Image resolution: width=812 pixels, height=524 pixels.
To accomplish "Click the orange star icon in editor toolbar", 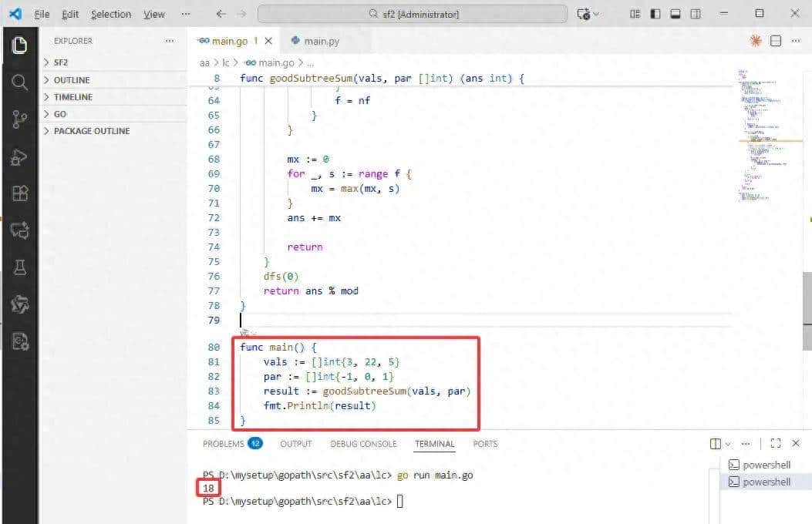I will (x=756, y=41).
